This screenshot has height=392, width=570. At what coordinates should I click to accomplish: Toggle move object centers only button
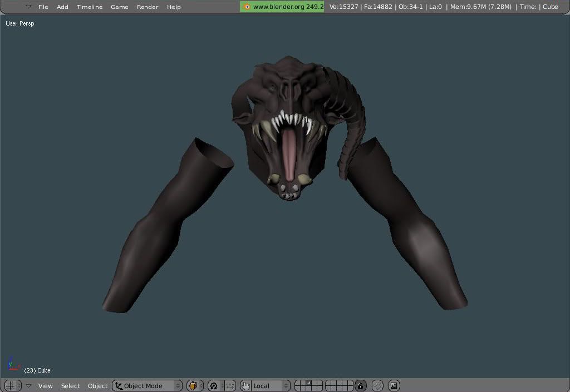230,385
